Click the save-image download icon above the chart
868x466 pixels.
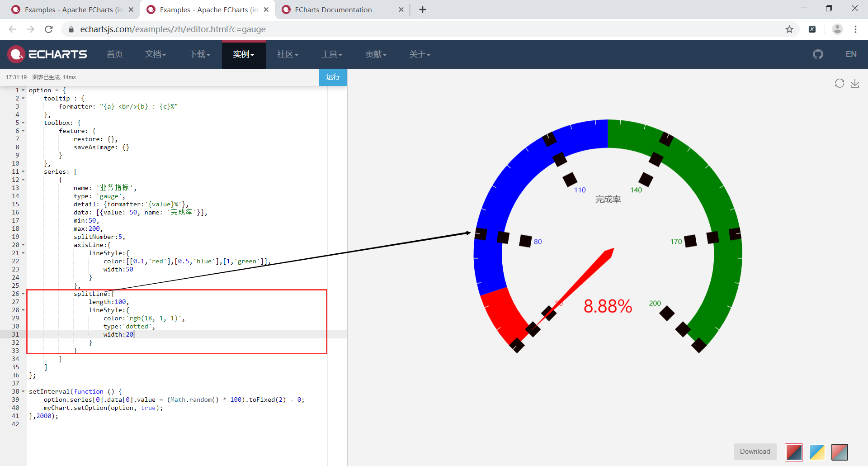(855, 84)
